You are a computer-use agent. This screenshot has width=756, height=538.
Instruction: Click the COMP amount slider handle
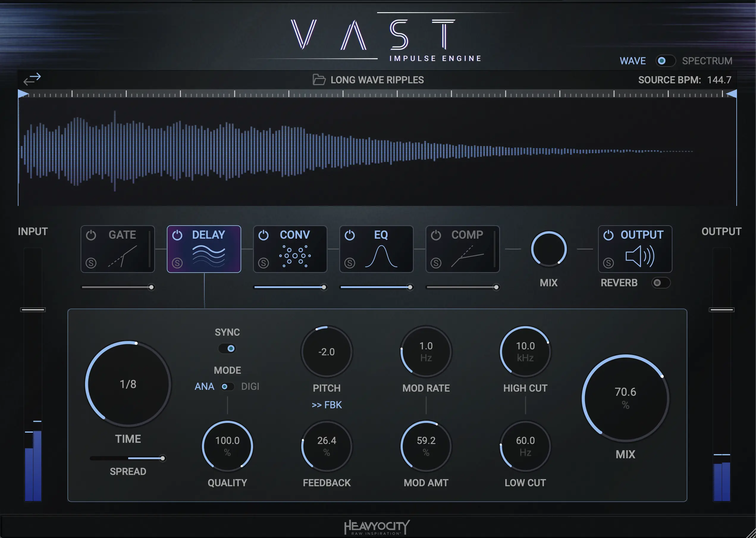496,287
